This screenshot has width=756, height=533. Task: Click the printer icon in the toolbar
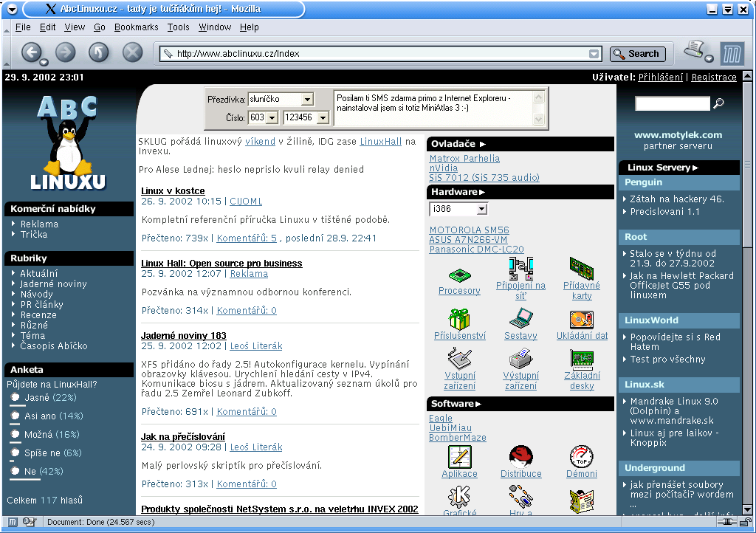click(x=694, y=49)
